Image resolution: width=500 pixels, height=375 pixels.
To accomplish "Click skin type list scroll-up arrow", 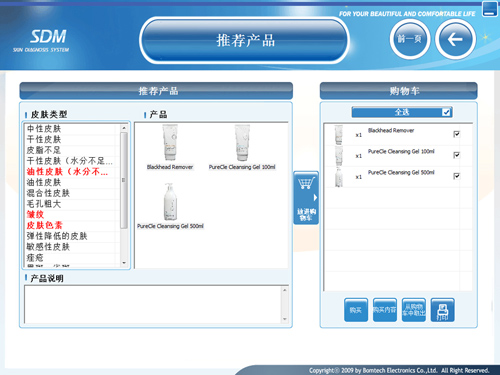I will pyautogui.click(x=124, y=128).
